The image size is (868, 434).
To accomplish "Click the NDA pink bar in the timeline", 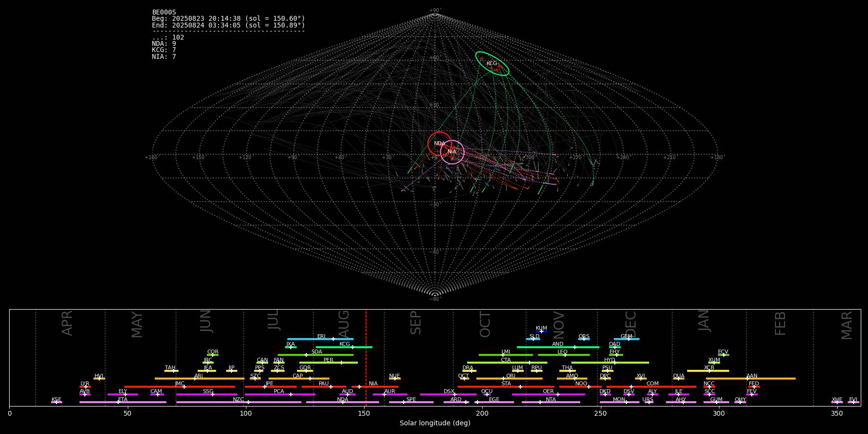I will point(342,402).
